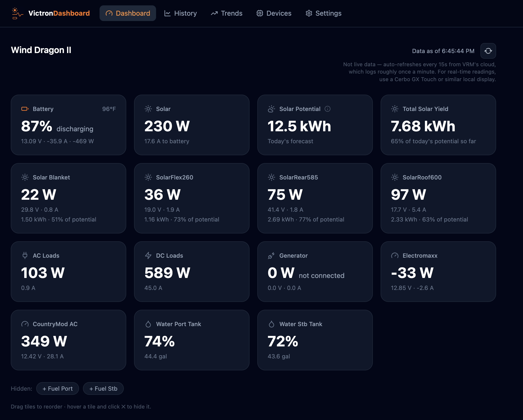Screen dimensions: 523x420
Task: Click the sun icon on SolarFlex260
Action: (x=148, y=177)
